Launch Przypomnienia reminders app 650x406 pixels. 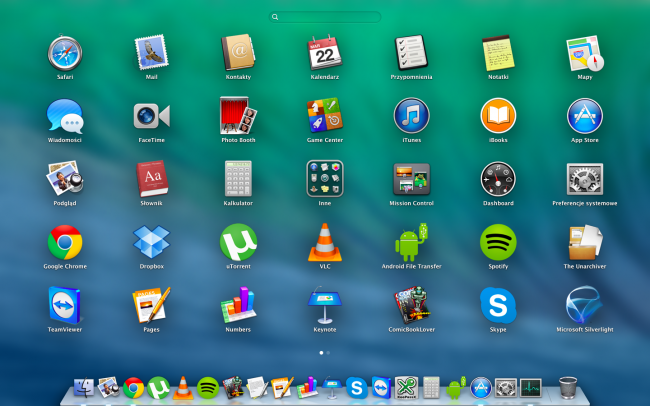pyautogui.click(x=411, y=53)
